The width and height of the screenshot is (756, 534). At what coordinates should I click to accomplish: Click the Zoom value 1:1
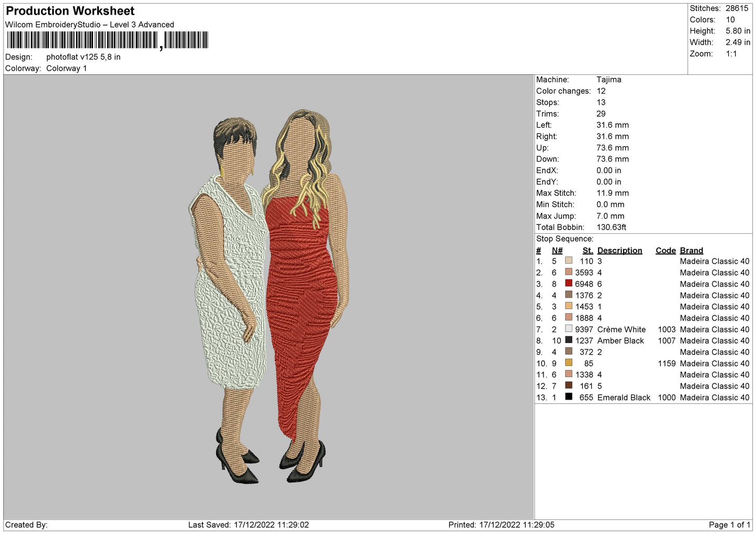pos(731,54)
